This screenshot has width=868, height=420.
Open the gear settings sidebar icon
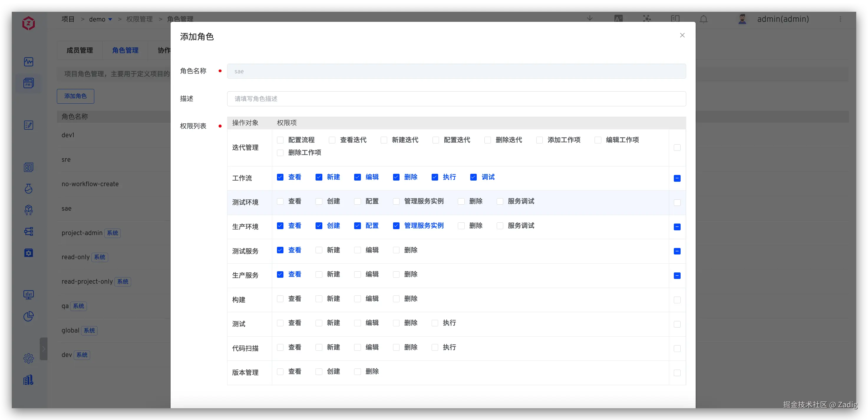pyautogui.click(x=29, y=358)
